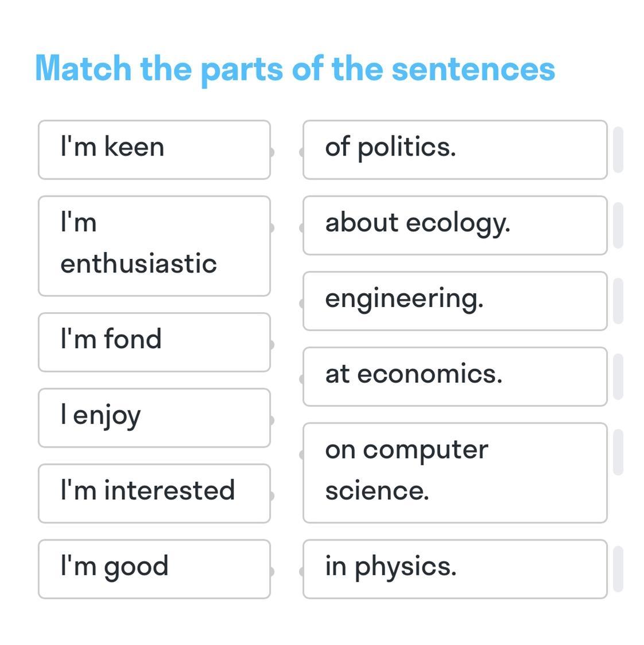Click the connector notch on "I'm keen"

(x=272, y=152)
